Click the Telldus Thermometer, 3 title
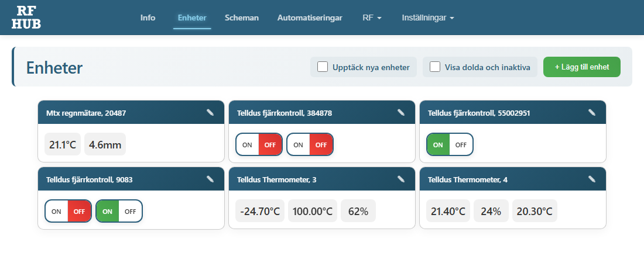The height and width of the screenshot is (263, 644). (277, 179)
